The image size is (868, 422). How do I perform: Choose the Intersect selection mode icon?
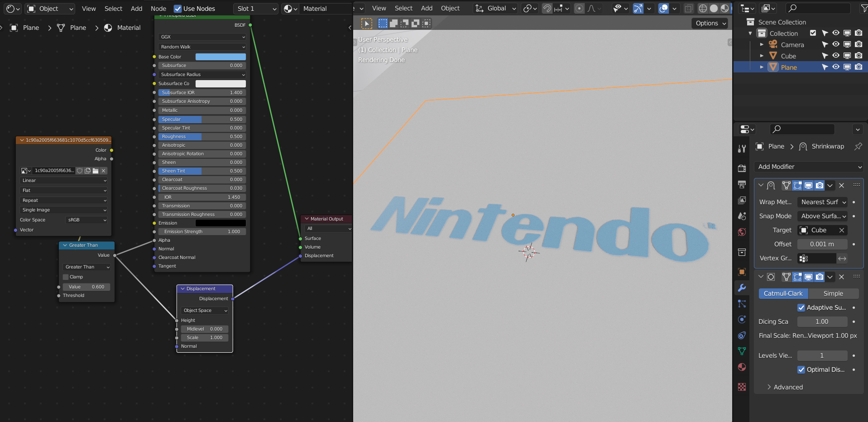click(426, 24)
